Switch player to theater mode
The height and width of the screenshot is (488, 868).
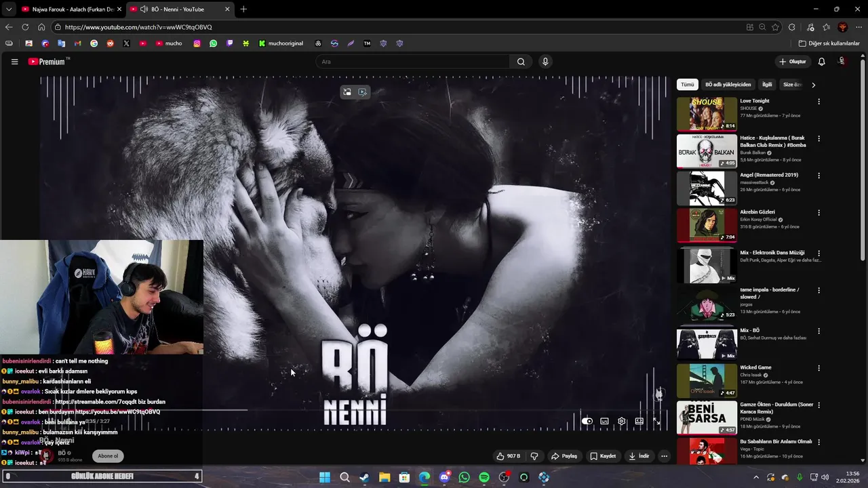[639, 421]
